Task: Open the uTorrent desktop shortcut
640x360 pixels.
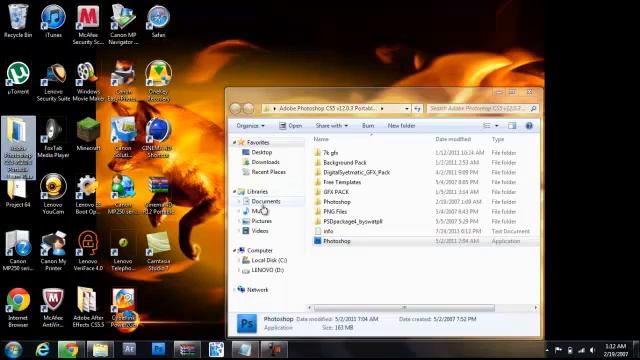Action: point(18,78)
